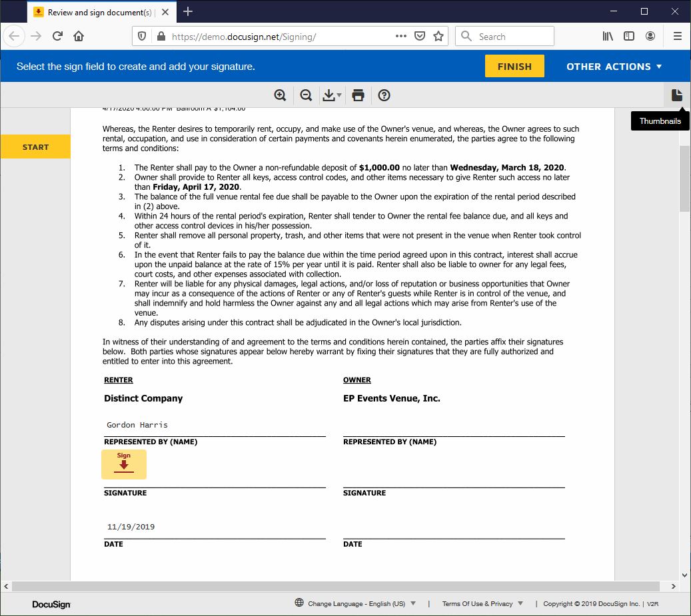Open the download document dropdown

coord(332,95)
